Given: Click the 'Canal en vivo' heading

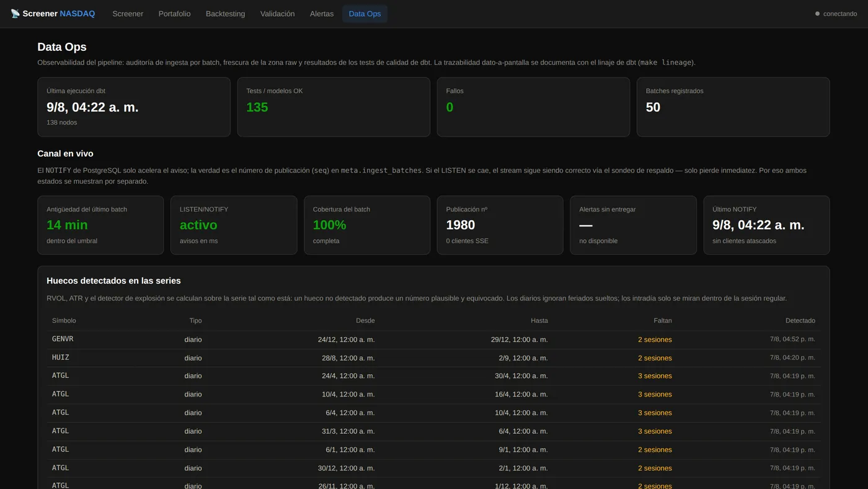Looking at the screenshot, I should click(x=65, y=154).
